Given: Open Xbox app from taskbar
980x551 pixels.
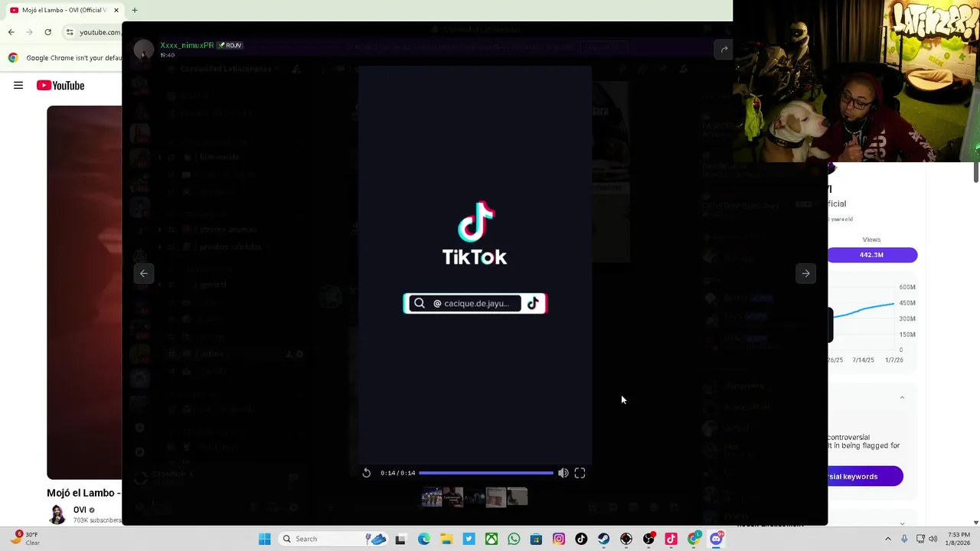Looking at the screenshot, I should coord(492,539).
